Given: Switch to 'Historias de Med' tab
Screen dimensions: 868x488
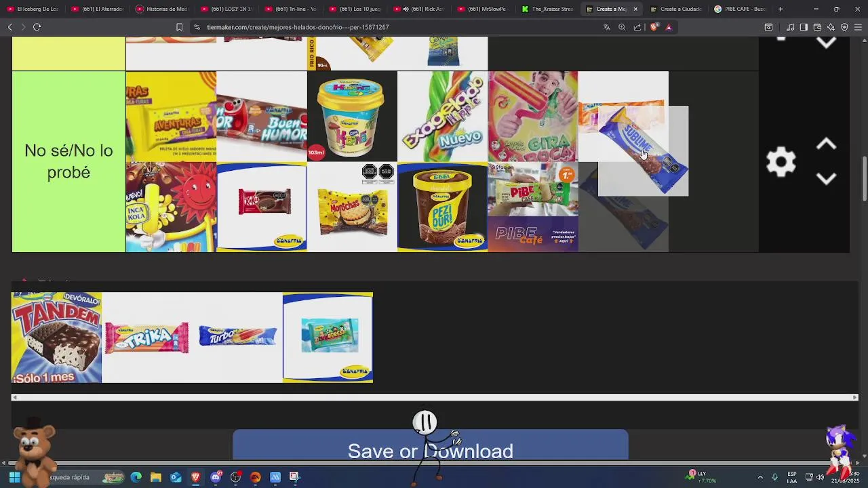Looking at the screenshot, I should tap(161, 9).
